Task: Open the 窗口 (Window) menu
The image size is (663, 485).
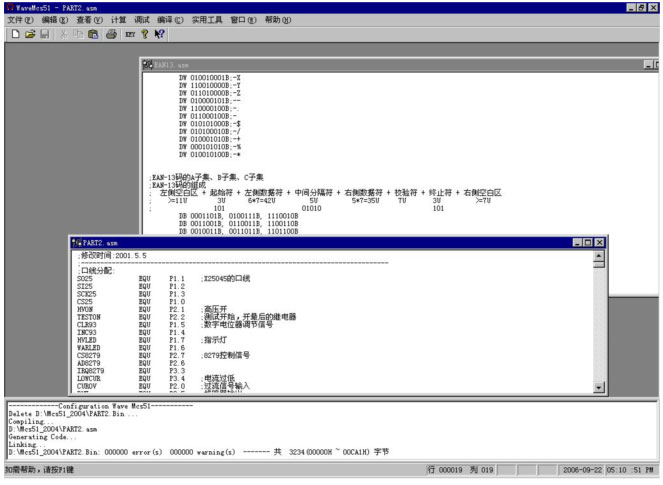Action: (x=252, y=19)
